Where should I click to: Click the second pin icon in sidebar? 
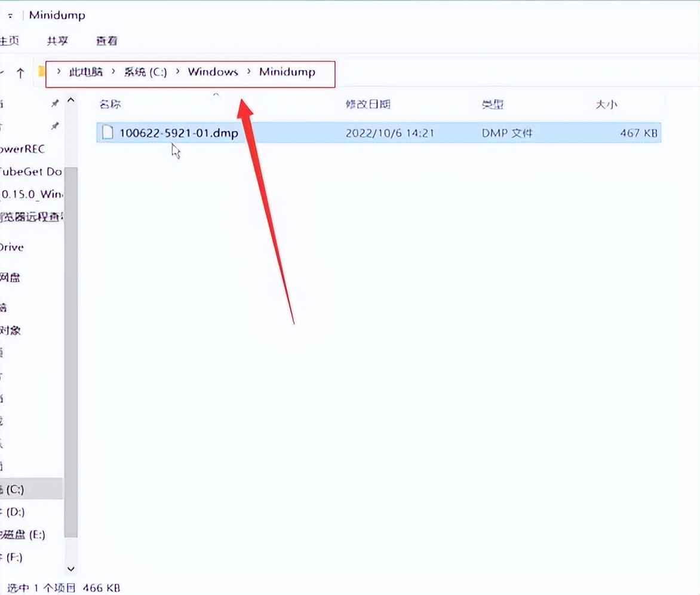55,126
